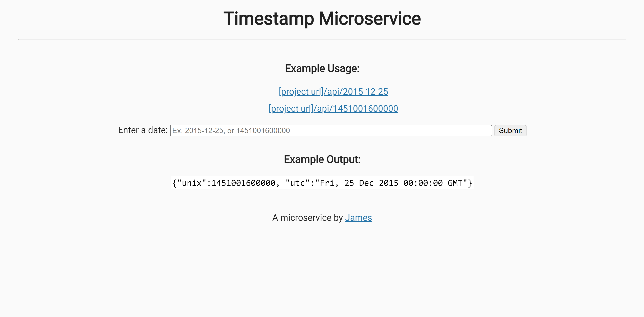Viewport: 644px width, 317px height.
Task: Click the Timestamp Microservice page title
Action: point(322,18)
